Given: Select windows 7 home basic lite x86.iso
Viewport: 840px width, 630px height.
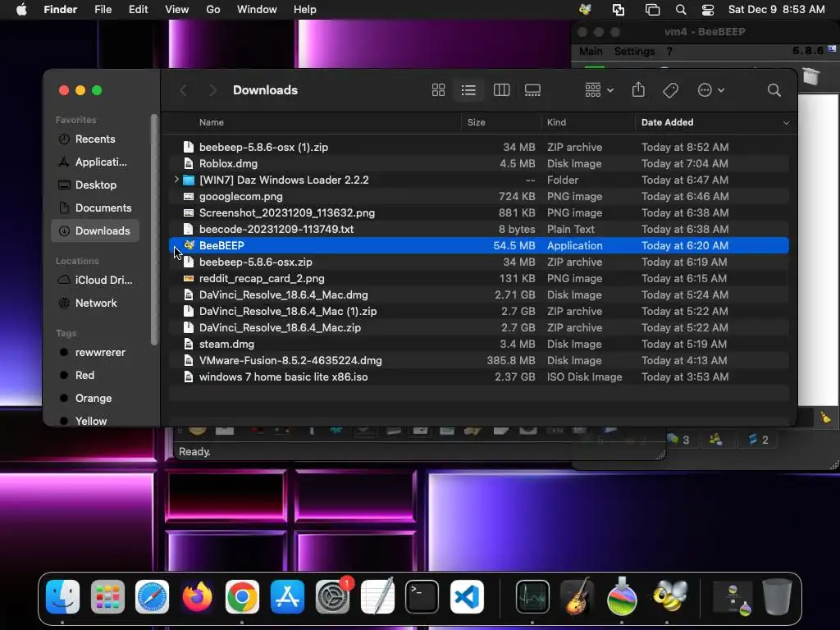Looking at the screenshot, I should click(478, 377).
